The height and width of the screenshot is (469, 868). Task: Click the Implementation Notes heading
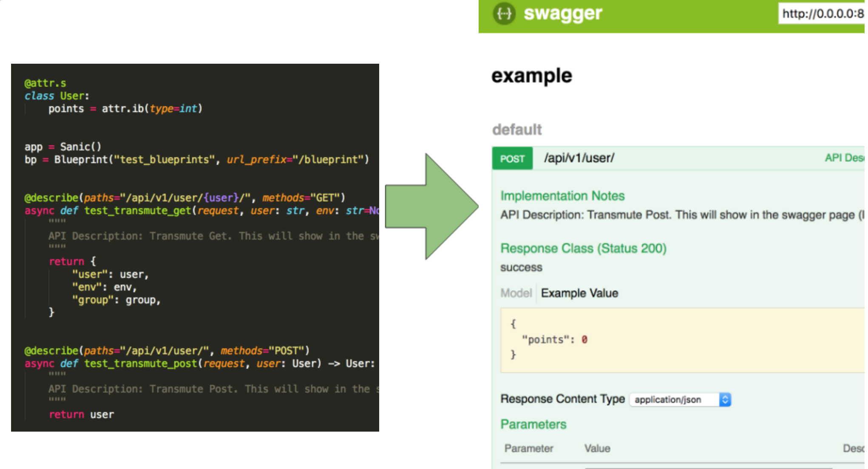click(x=562, y=196)
